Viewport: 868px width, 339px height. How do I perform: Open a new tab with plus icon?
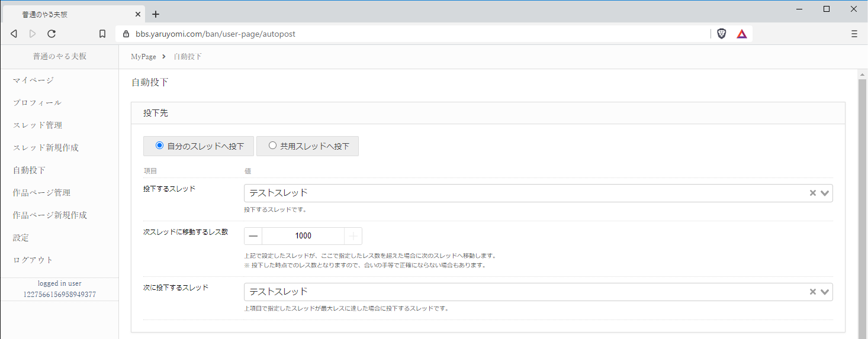pyautogui.click(x=156, y=14)
